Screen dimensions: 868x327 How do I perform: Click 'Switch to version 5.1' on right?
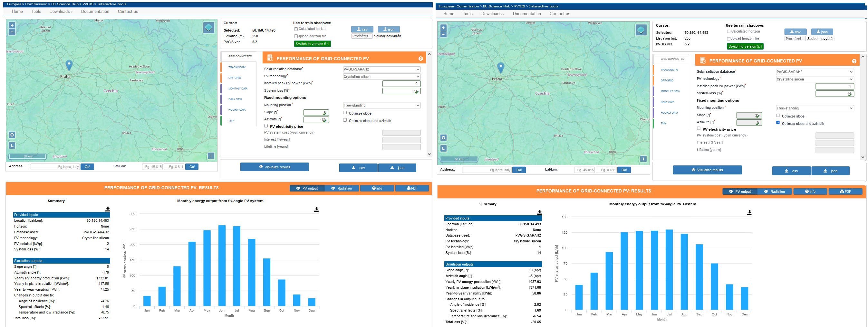pyautogui.click(x=745, y=46)
